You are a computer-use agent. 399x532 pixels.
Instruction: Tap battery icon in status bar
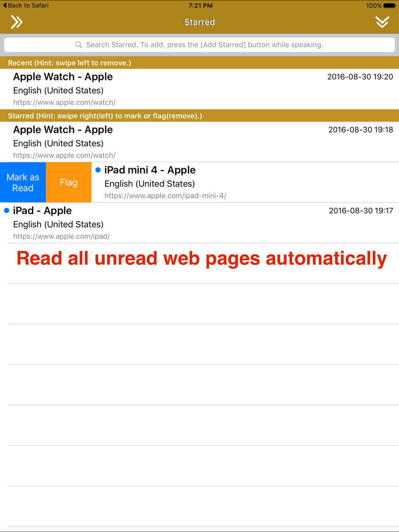pyautogui.click(x=390, y=6)
